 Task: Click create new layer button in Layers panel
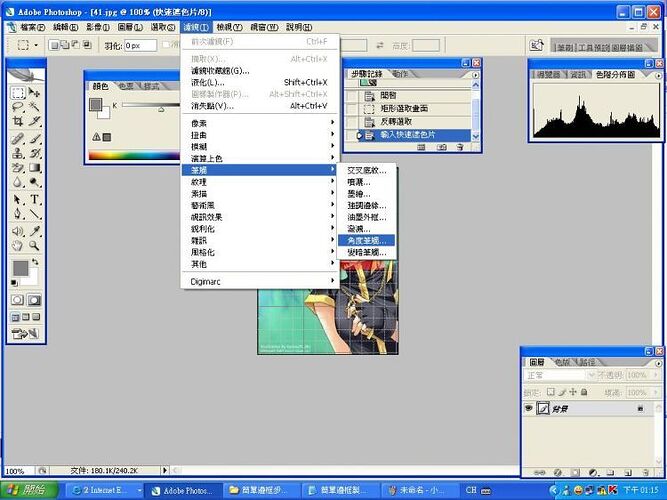[628, 472]
